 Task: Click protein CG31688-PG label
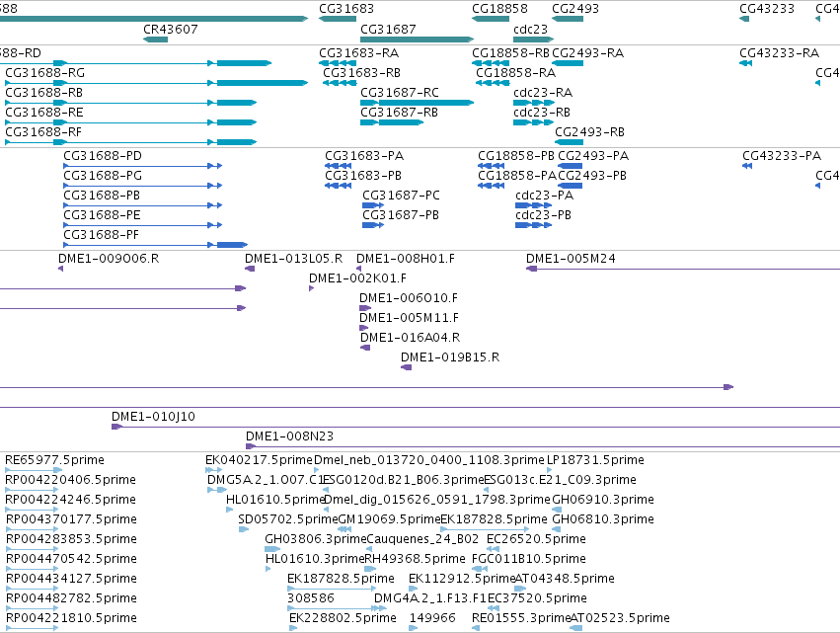click(x=103, y=176)
